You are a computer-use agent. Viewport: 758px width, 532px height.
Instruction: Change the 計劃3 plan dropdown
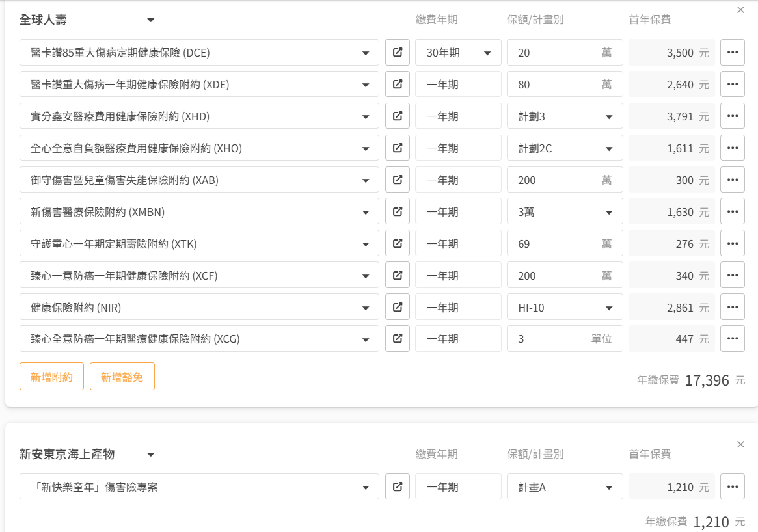565,116
